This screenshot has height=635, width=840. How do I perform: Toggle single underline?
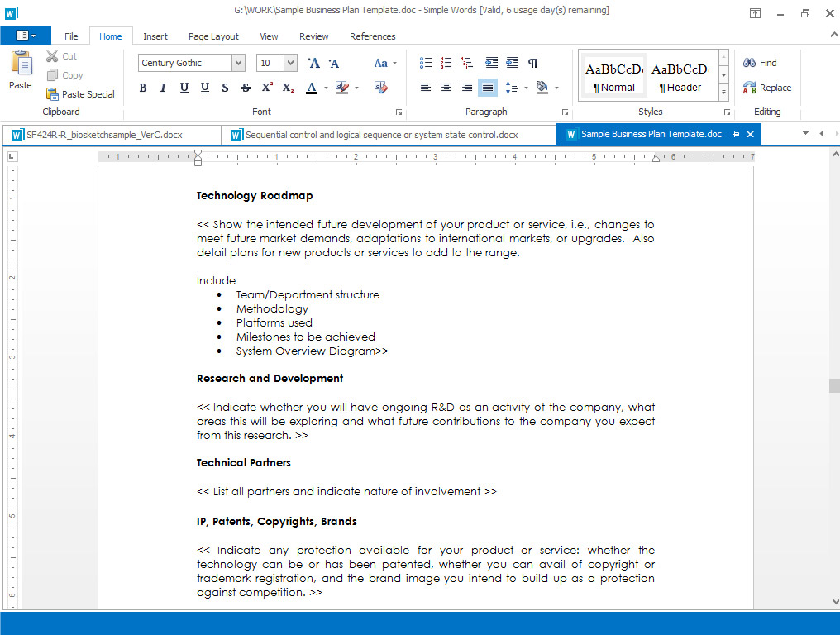[184, 88]
